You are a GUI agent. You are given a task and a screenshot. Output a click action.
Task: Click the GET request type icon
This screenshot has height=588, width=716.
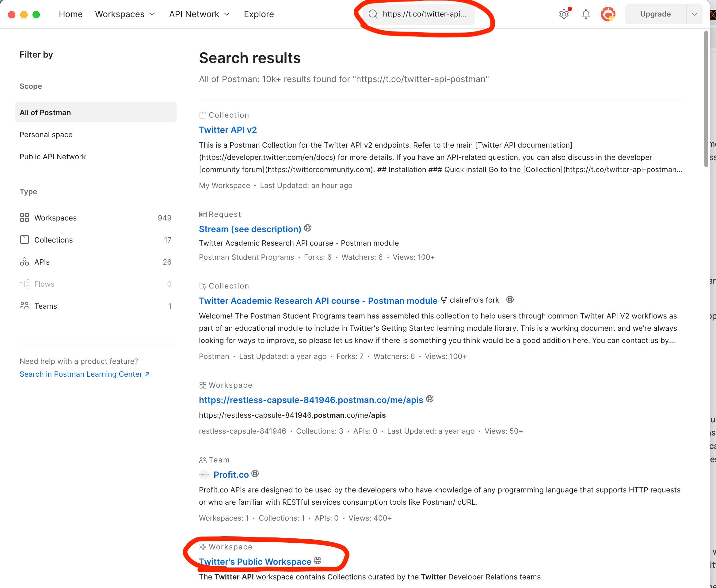(x=203, y=214)
